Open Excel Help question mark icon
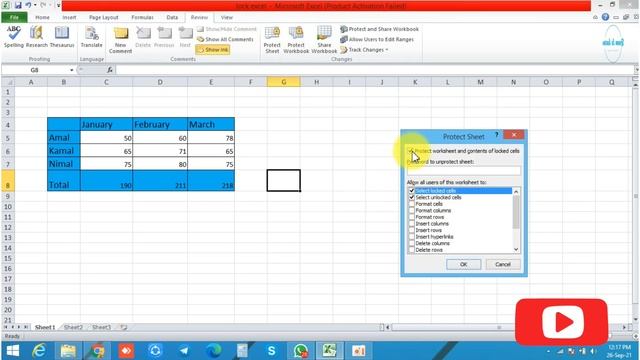Screen dimensions: 640x360 click(x=605, y=17)
